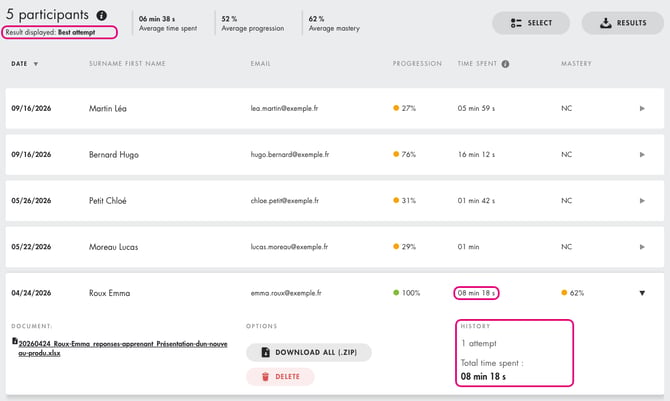Click the 31% progression value

pyautogui.click(x=408, y=201)
